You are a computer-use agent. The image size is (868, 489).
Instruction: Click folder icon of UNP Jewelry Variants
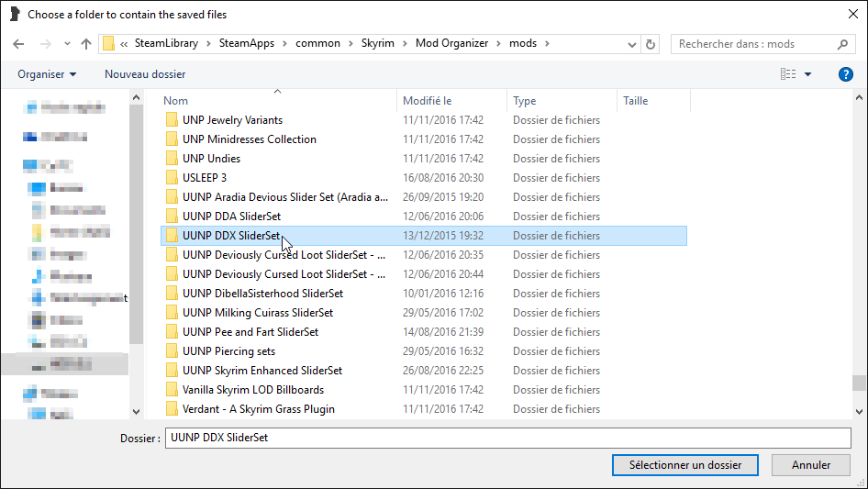tap(172, 120)
